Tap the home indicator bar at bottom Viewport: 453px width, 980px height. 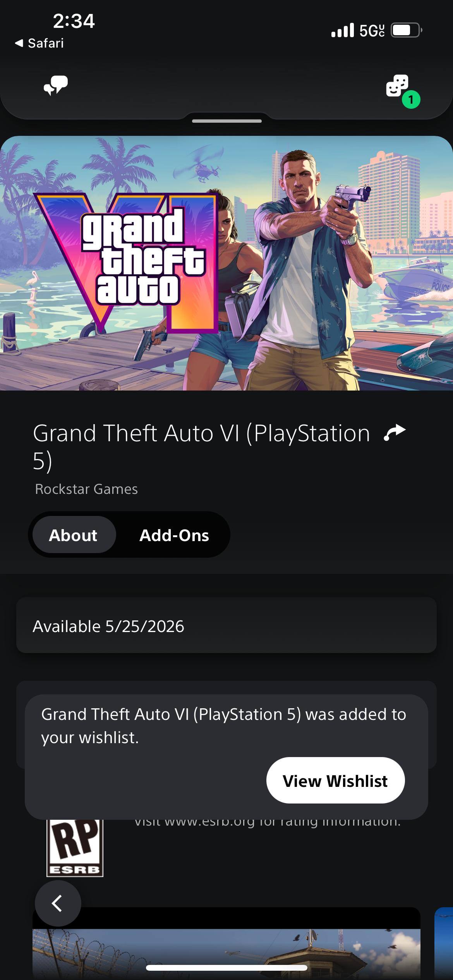[226, 968]
